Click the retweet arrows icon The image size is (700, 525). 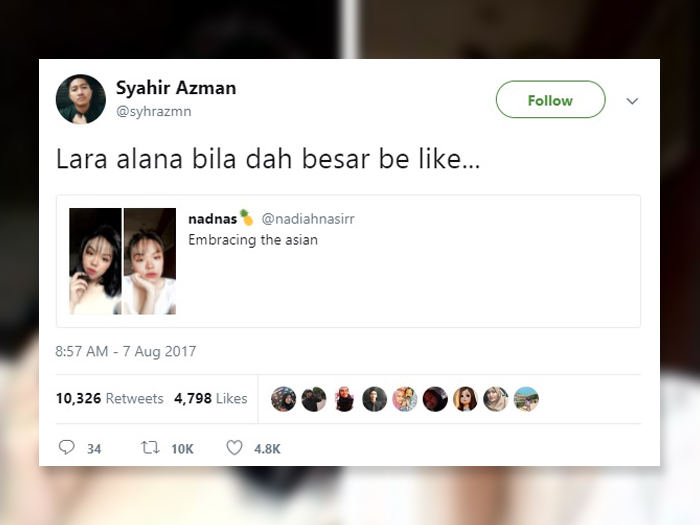pyautogui.click(x=150, y=447)
